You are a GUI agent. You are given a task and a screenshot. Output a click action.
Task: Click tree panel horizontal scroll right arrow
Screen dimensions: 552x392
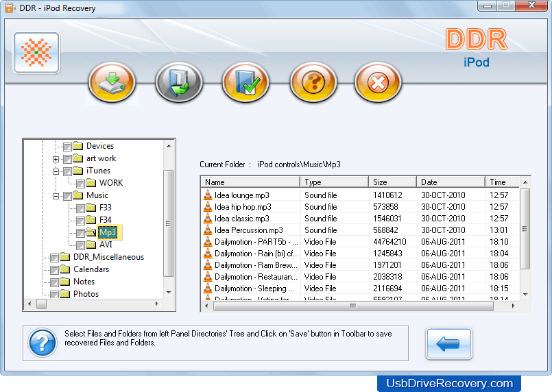click(156, 304)
